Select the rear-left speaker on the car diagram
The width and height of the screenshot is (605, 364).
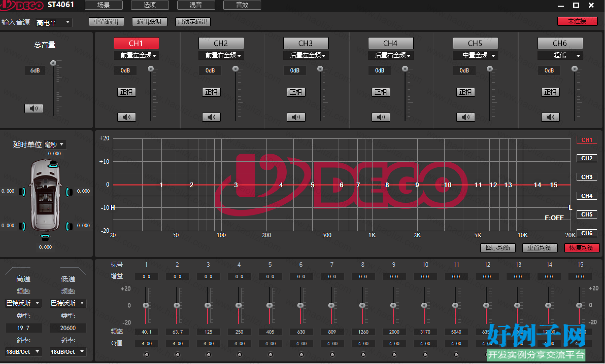coord(23,226)
